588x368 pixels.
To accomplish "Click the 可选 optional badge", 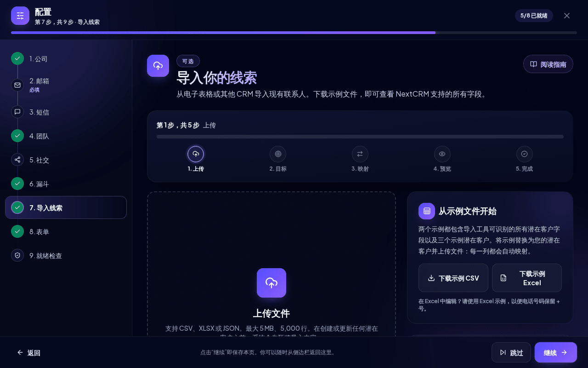I will (x=188, y=61).
